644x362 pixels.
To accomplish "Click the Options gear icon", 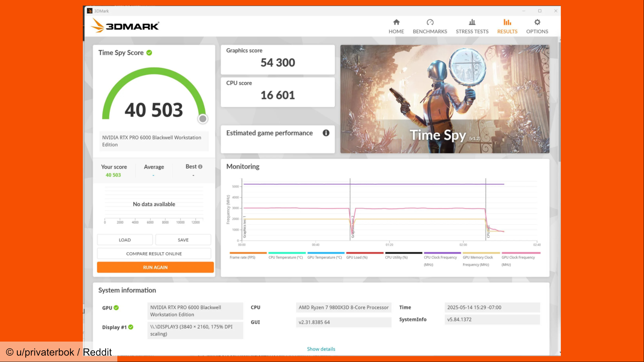I will pos(537,22).
